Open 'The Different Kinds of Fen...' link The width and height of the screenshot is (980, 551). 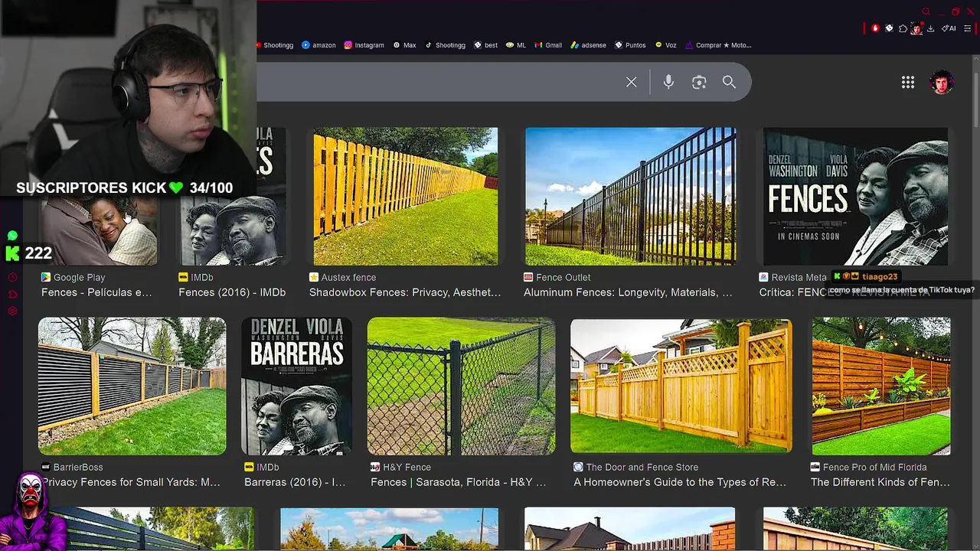[x=880, y=482]
